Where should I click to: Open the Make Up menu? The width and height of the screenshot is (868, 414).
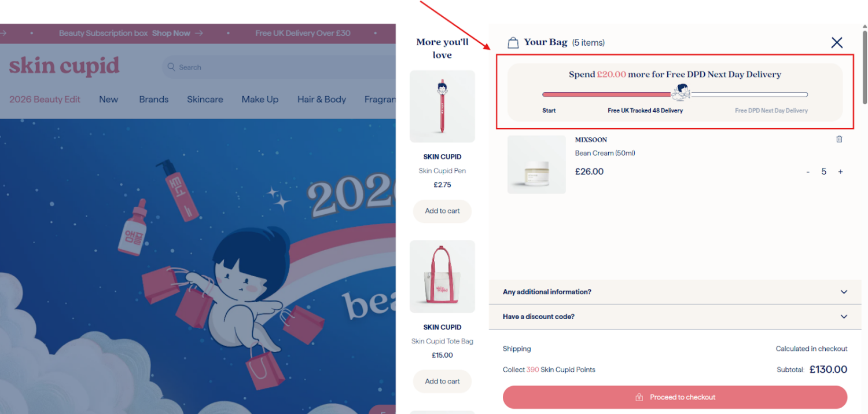coord(260,100)
